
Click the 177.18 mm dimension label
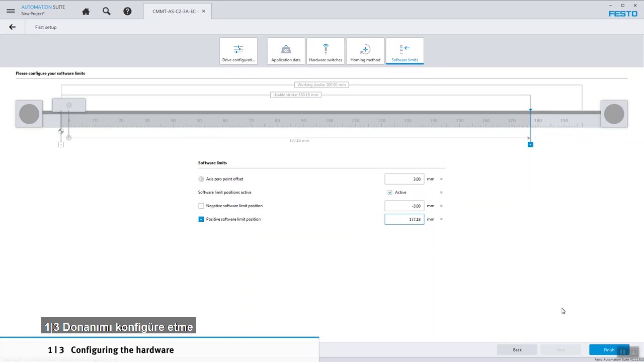(299, 141)
